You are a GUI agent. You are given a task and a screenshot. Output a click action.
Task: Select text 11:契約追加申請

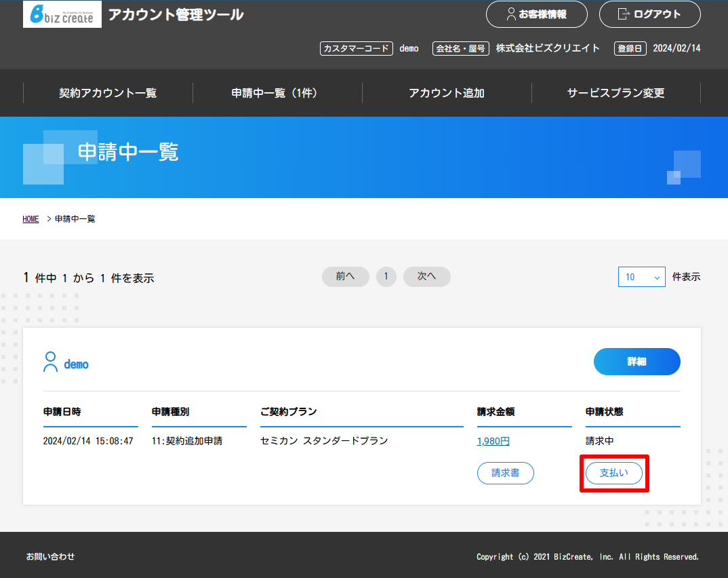coord(187,441)
